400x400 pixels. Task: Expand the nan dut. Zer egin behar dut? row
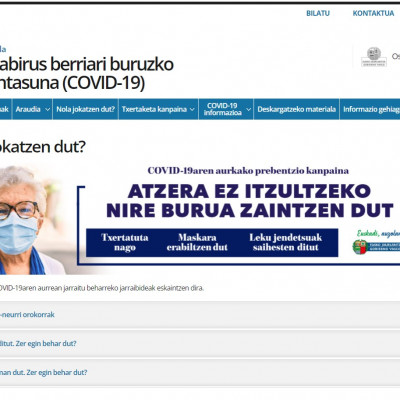(200, 372)
